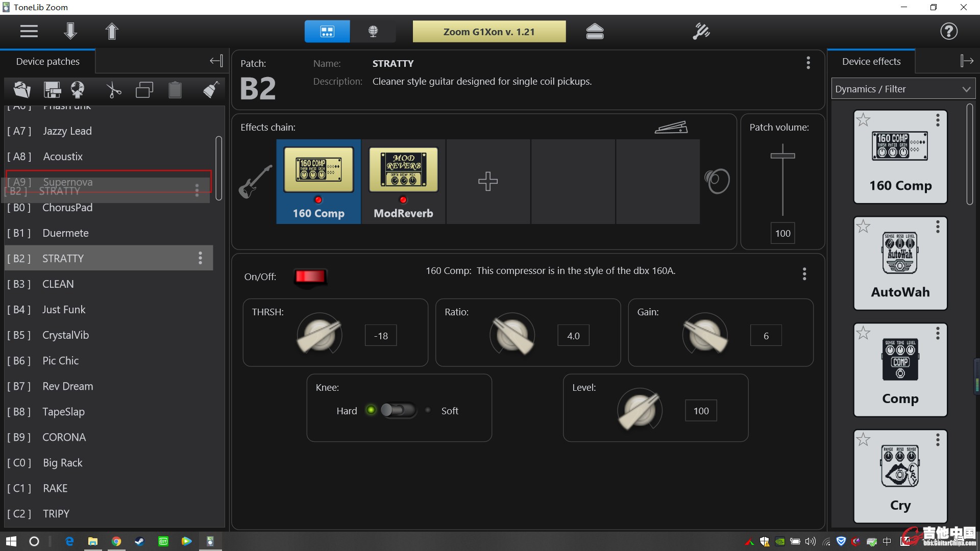Collapse the Device patches panel
Screen dimensions: 980x551
click(216, 61)
